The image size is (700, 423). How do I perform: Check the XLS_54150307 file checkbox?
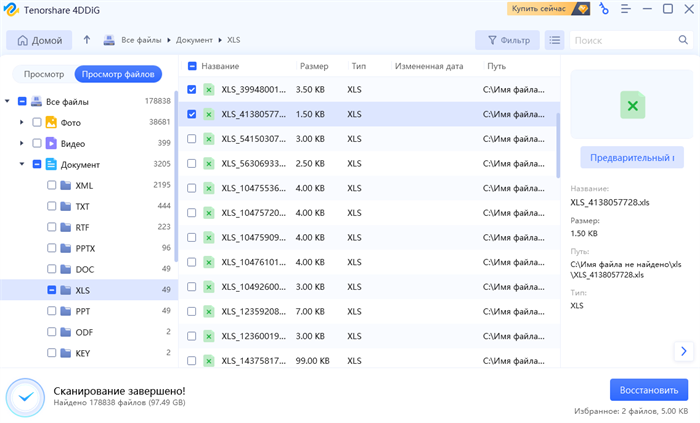coord(192,139)
